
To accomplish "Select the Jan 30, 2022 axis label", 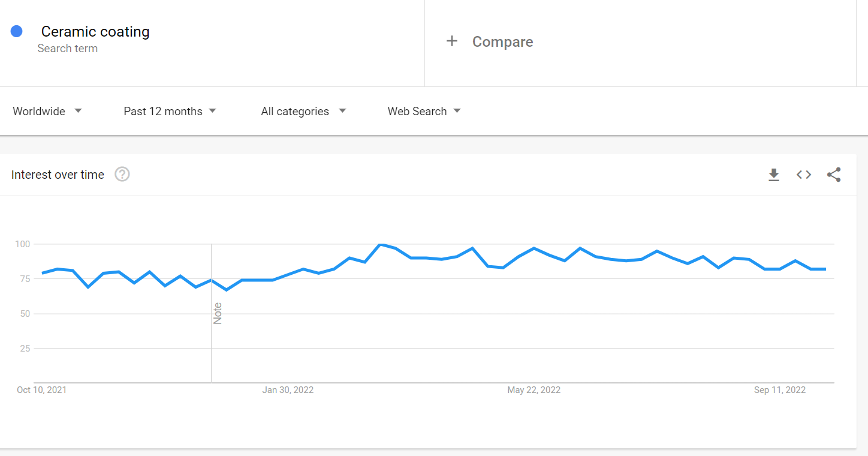I will (288, 390).
